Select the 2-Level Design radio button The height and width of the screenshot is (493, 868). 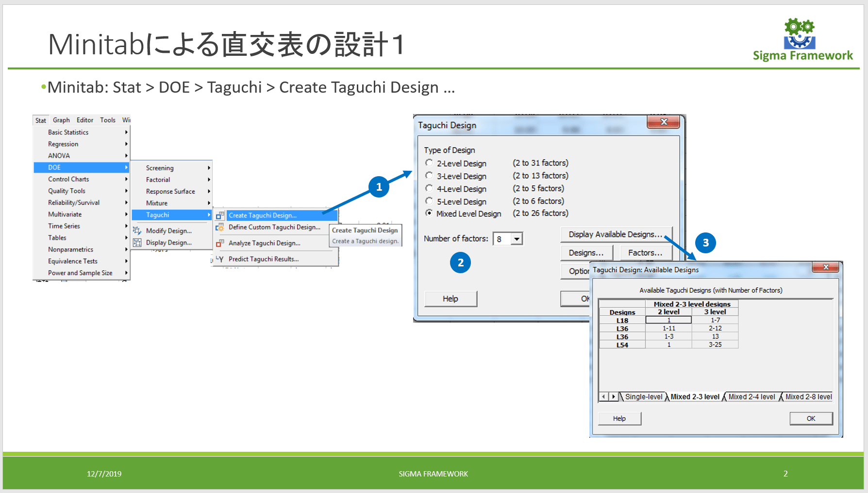point(429,163)
